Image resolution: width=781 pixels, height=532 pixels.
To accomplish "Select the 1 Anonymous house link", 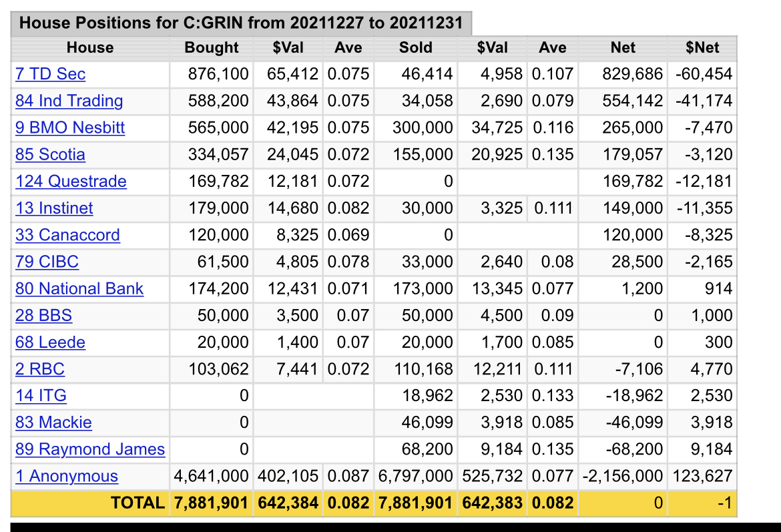I will (x=67, y=476).
